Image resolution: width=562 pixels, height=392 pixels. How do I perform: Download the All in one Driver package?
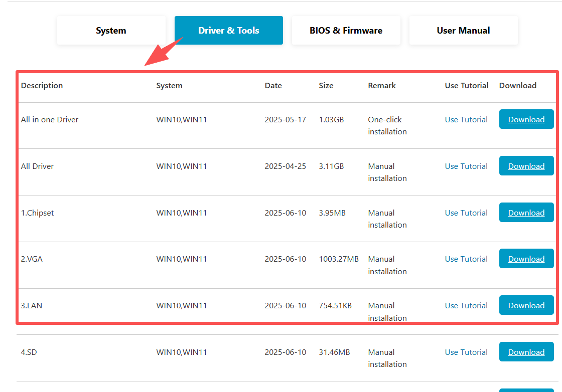point(526,119)
